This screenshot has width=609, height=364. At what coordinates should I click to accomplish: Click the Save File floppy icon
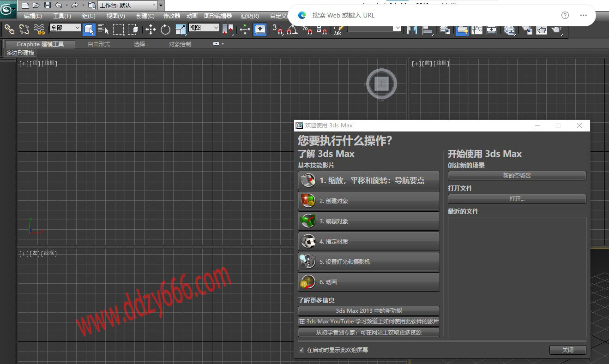48,5
